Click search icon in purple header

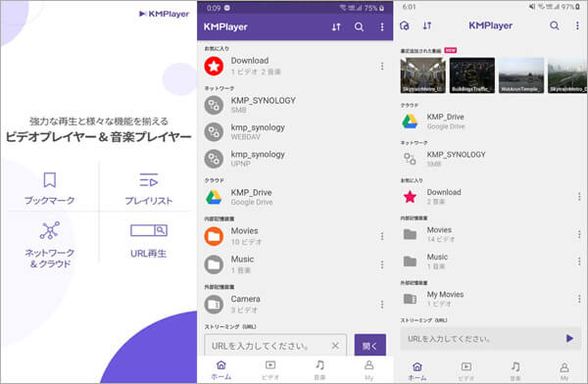(359, 27)
